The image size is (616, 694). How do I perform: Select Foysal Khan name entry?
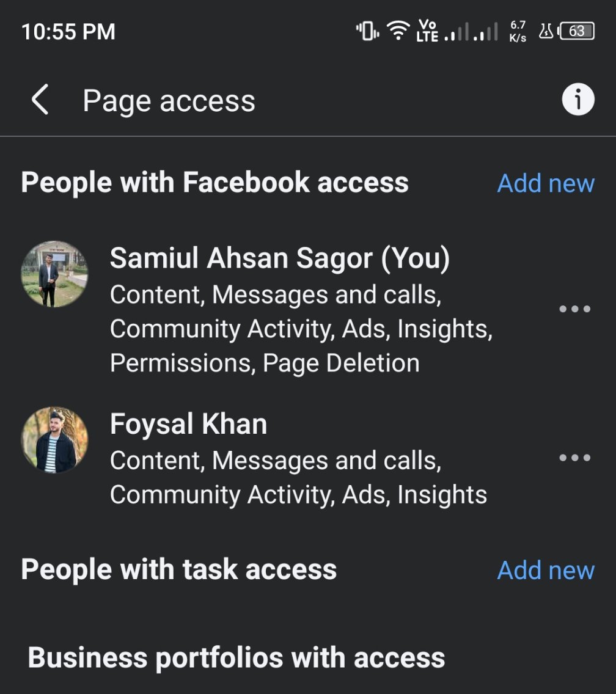pyautogui.click(x=188, y=424)
